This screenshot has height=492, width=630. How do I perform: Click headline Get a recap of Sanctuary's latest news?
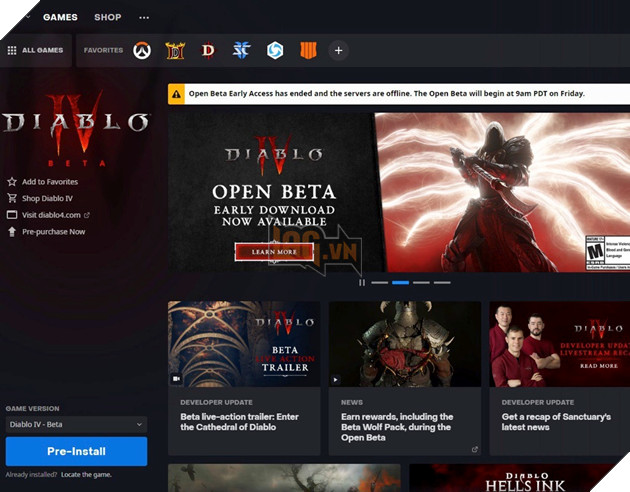tap(556, 422)
